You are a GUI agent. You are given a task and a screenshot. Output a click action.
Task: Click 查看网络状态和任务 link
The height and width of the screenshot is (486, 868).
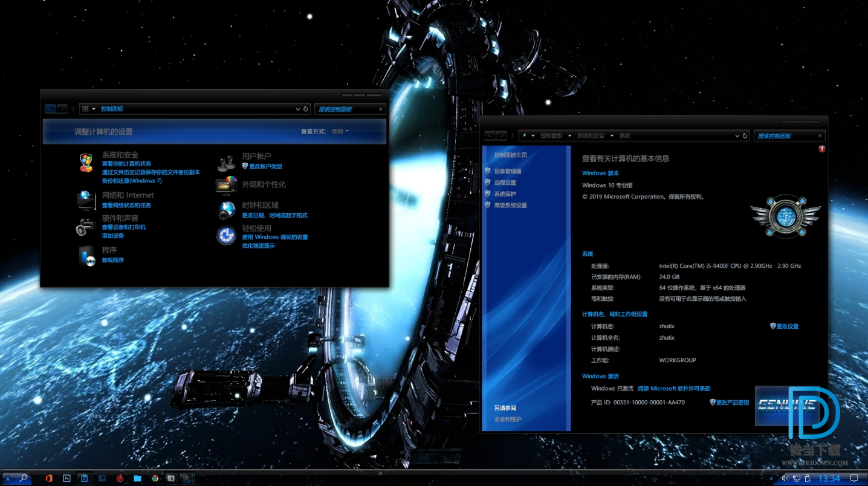(x=126, y=206)
